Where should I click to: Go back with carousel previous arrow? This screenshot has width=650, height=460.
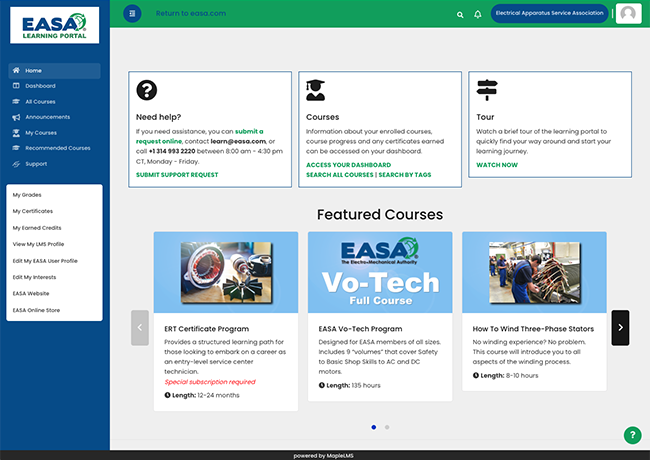tap(140, 327)
